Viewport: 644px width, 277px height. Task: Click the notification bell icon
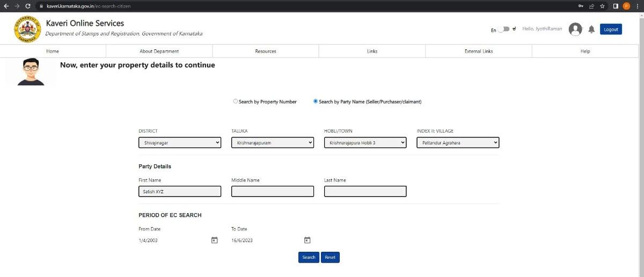[591, 30]
